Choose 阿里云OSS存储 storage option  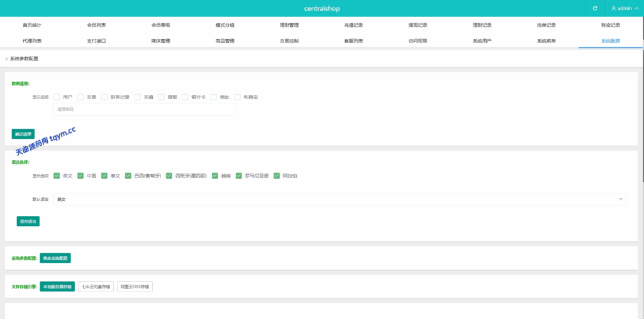(135, 287)
